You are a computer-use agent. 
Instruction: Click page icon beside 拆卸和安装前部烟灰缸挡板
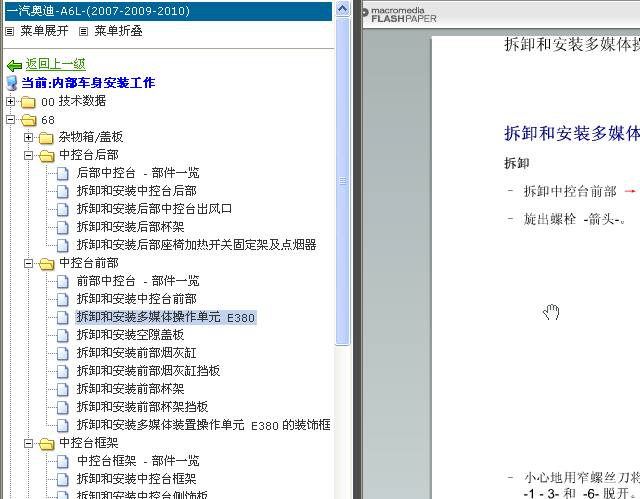pos(62,371)
